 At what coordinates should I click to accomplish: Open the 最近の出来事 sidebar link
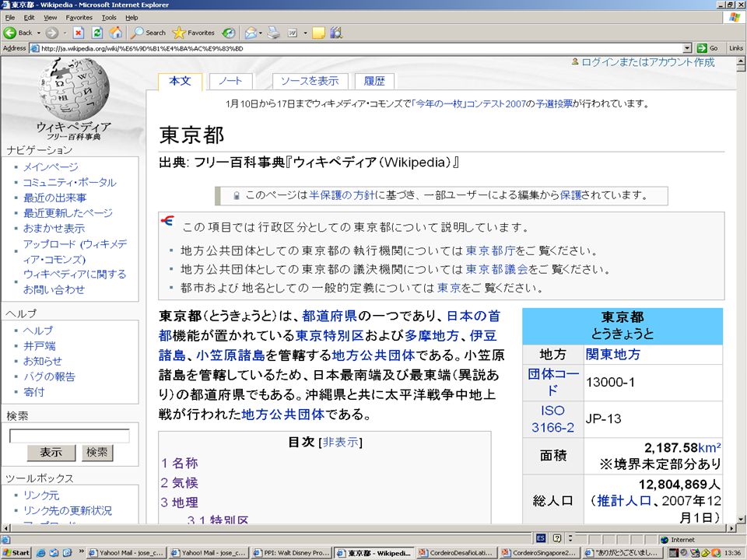click(54, 197)
